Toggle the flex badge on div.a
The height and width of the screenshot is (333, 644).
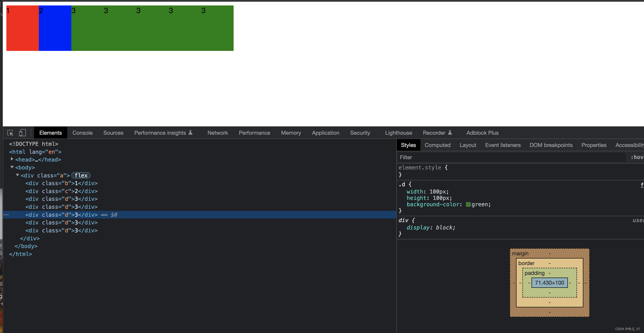coord(81,175)
